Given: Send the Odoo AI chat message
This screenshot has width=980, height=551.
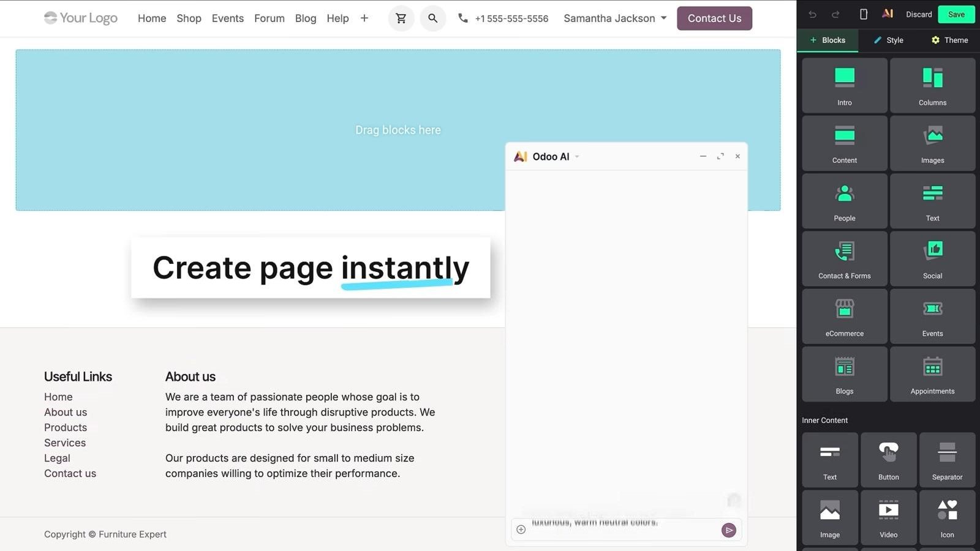Looking at the screenshot, I should [x=728, y=530].
